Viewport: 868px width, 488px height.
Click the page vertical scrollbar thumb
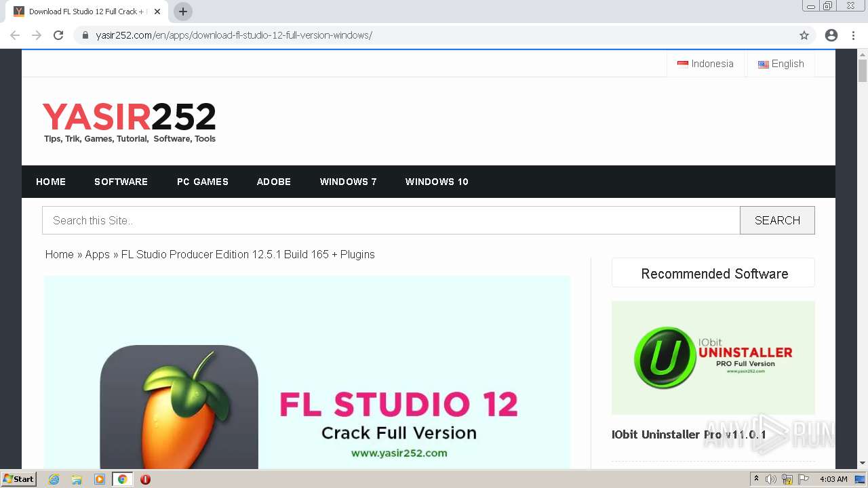point(863,70)
